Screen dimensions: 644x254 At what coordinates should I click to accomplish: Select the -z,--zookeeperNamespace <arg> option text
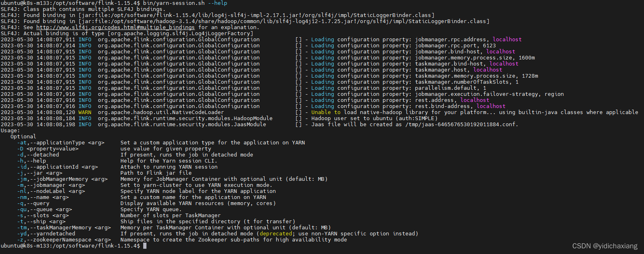[x=64, y=240]
